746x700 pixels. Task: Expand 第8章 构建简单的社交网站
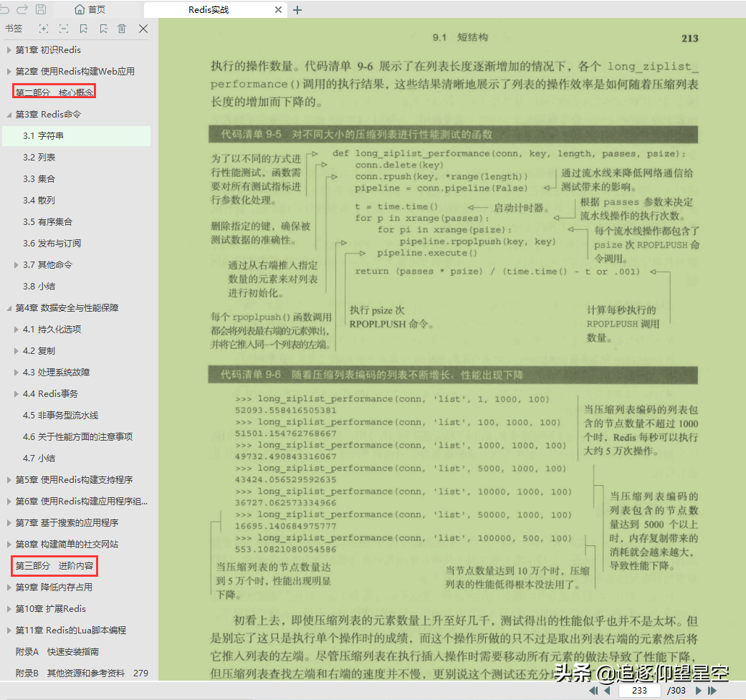click(x=9, y=544)
